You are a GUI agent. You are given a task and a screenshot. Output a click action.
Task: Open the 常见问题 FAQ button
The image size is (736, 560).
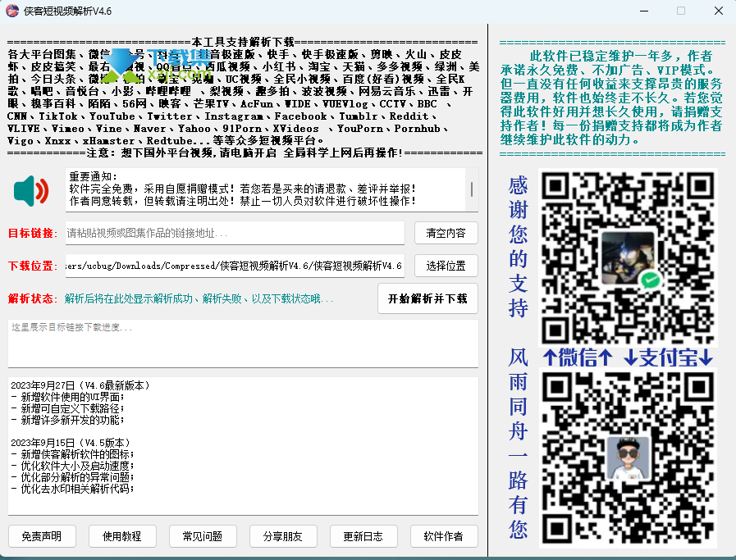[x=203, y=536]
